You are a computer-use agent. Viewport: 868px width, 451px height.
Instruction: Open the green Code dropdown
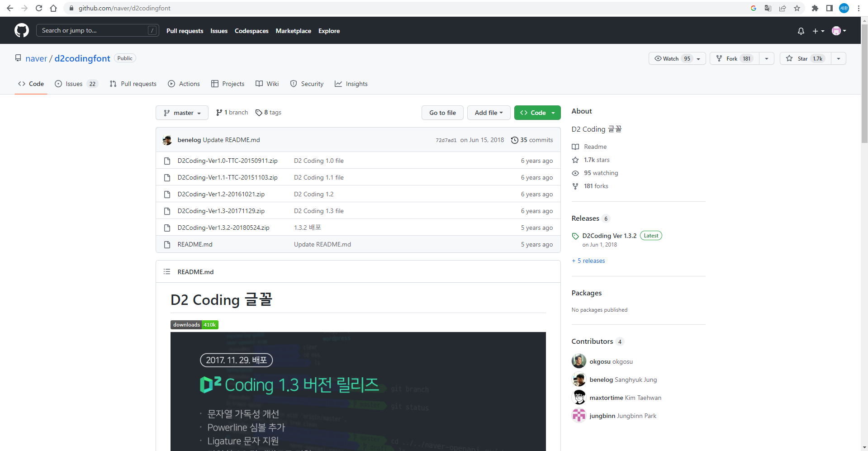tap(537, 113)
